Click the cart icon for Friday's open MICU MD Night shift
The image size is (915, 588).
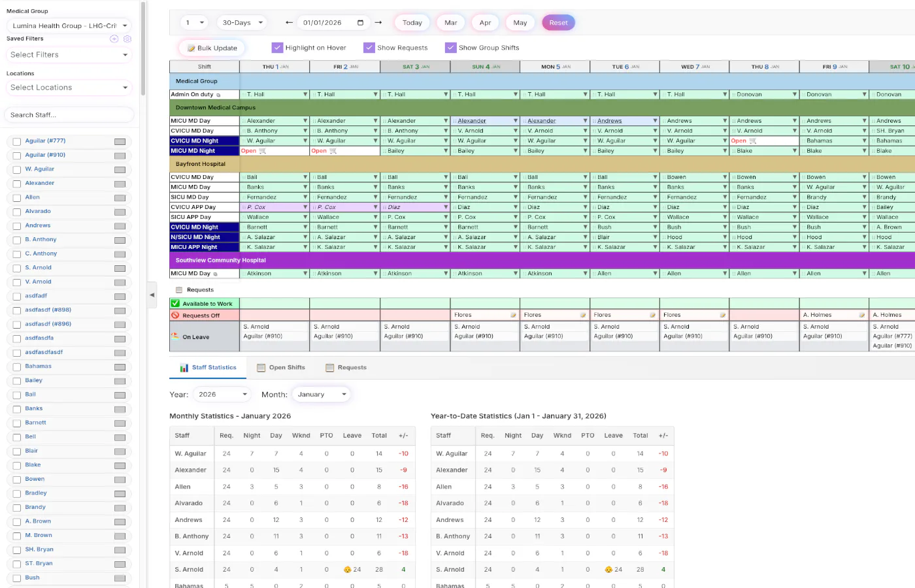click(x=333, y=151)
